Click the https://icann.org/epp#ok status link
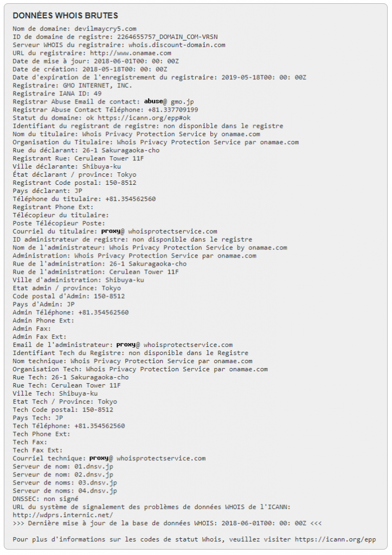 (x=144, y=118)
